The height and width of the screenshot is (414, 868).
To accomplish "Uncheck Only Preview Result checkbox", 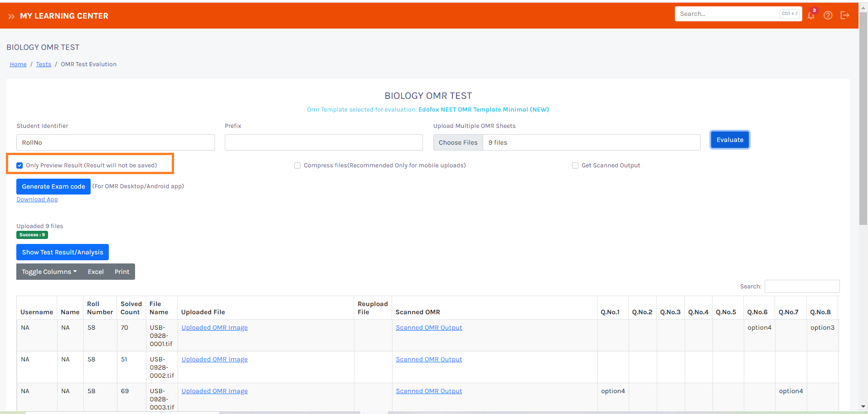I will (19, 166).
